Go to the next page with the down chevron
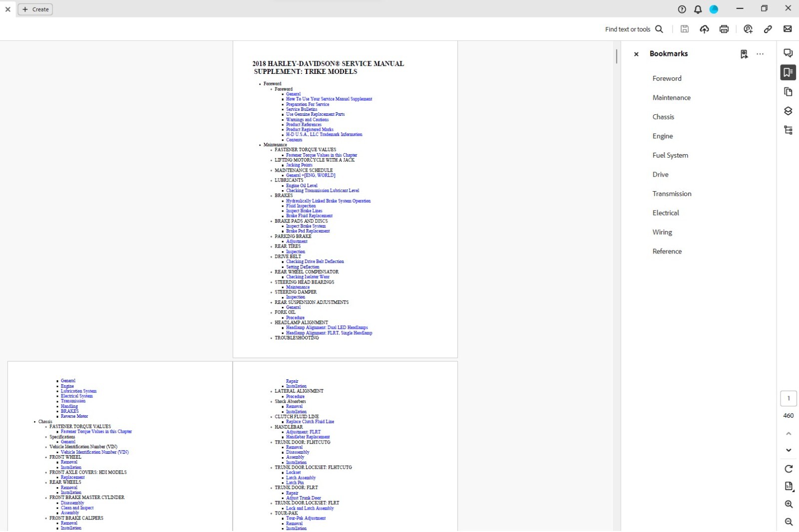 point(789,450)
